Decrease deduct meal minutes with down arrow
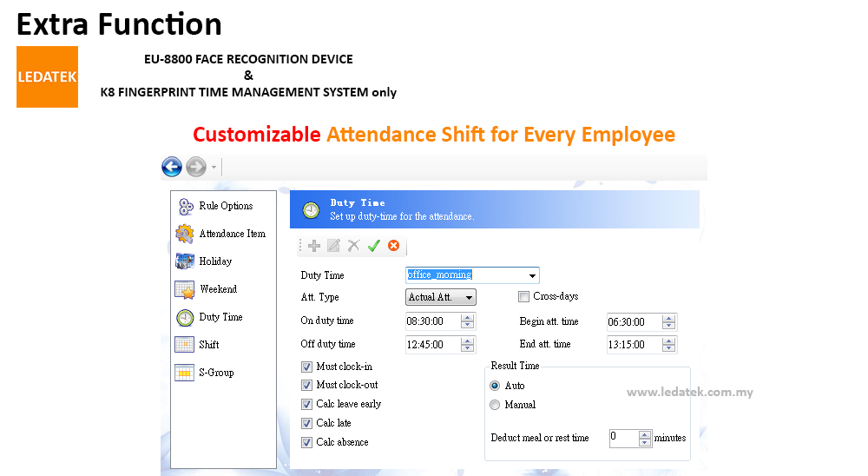This screenshot has height=476, width=868. point(645,442)
